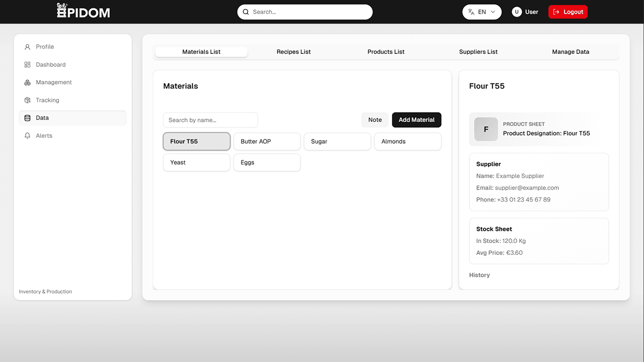644x362 pixels.
Task: Open the Management section icon
Action: point(27,82)
